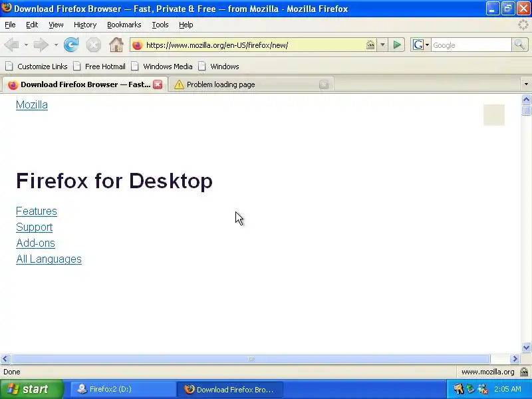Click the Firefox site icon in address bar
The width and height of the screenshot is (532, 399).
pyautogui.click(x=138, y=45)
